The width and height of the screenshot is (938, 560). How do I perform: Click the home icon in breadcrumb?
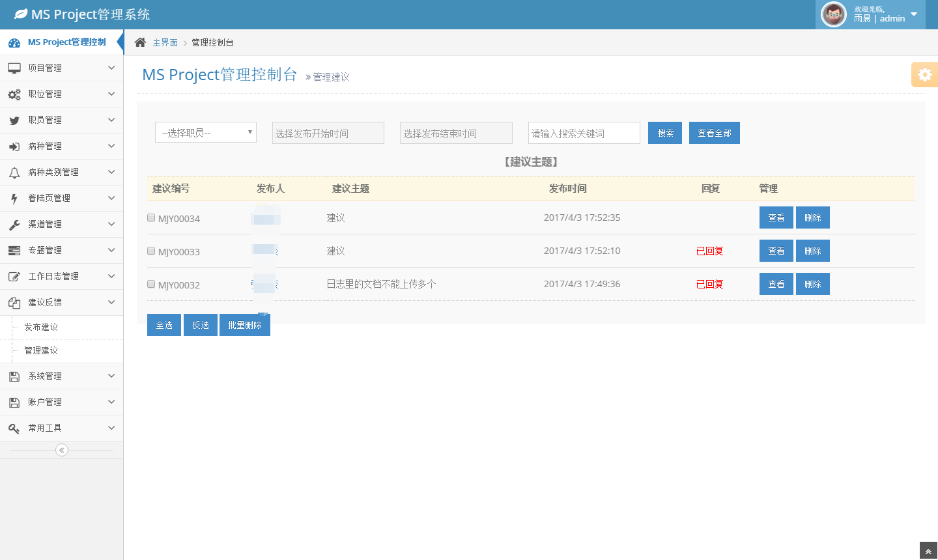140,42
